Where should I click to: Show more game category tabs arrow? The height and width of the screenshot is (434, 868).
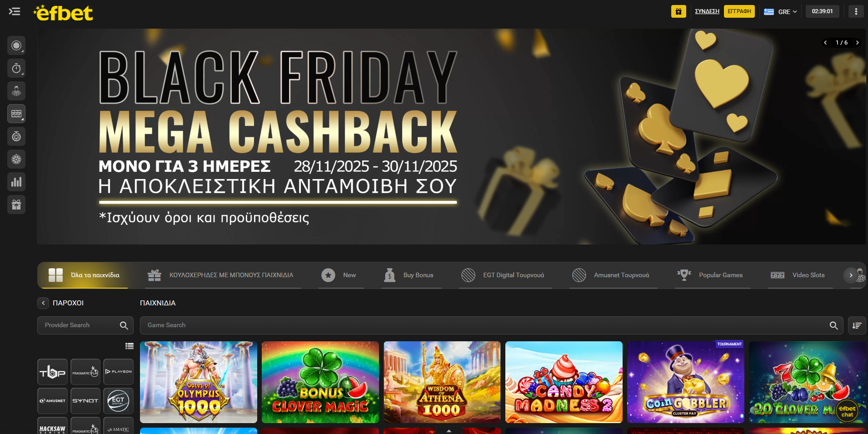coord(851,275)
